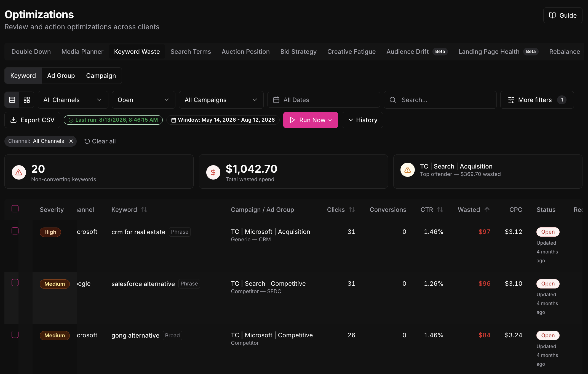Open the Creative Fatigue tab
This screenshot has height=374, width=588.
coord(351,52)
